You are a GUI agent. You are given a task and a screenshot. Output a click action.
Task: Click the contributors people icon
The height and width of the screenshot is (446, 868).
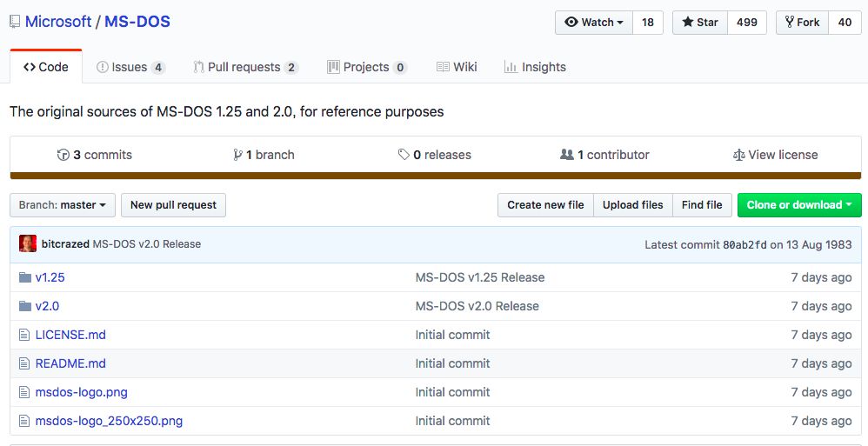[567, 155]
